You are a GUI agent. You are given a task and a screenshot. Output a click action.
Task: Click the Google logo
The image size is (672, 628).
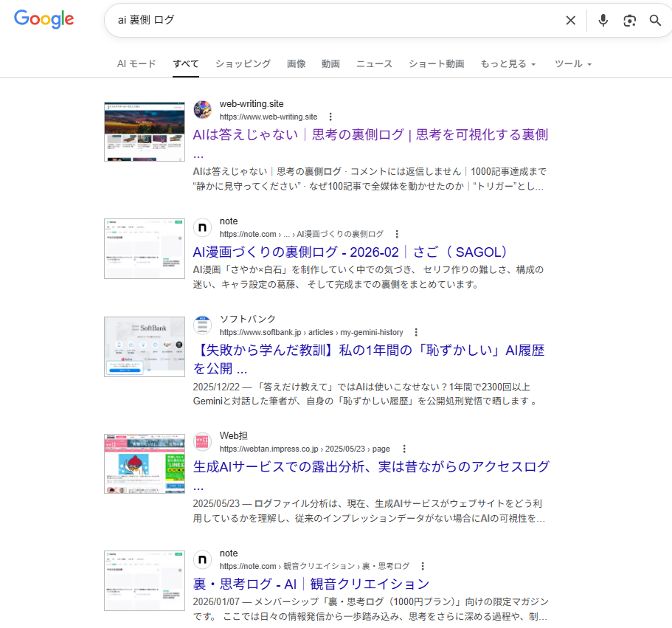44,20
